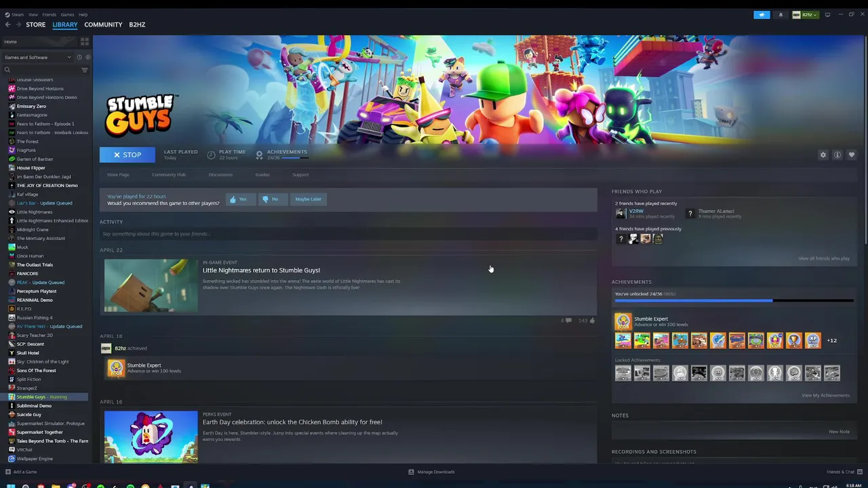The image size is (868, 488).
Task: Open the Steam announcements megaphone button
Action: tap(762, 14)
